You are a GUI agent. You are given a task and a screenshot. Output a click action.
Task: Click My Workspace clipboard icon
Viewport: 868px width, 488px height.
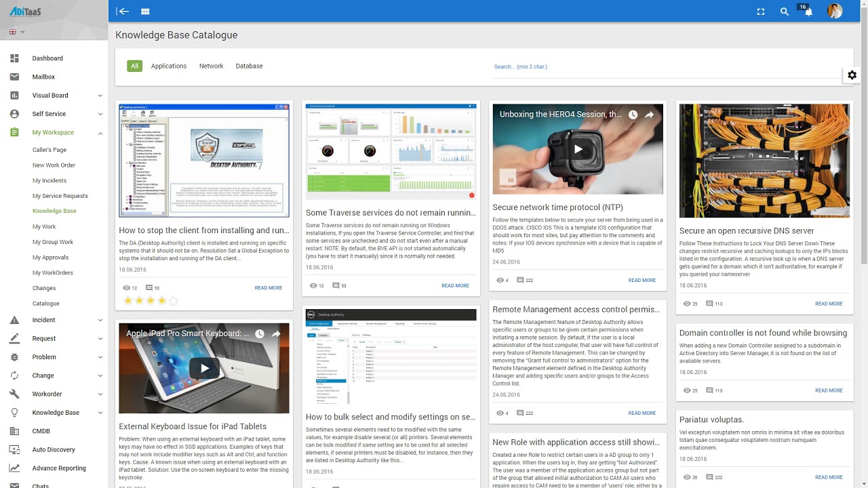click(x=14, y=133)
